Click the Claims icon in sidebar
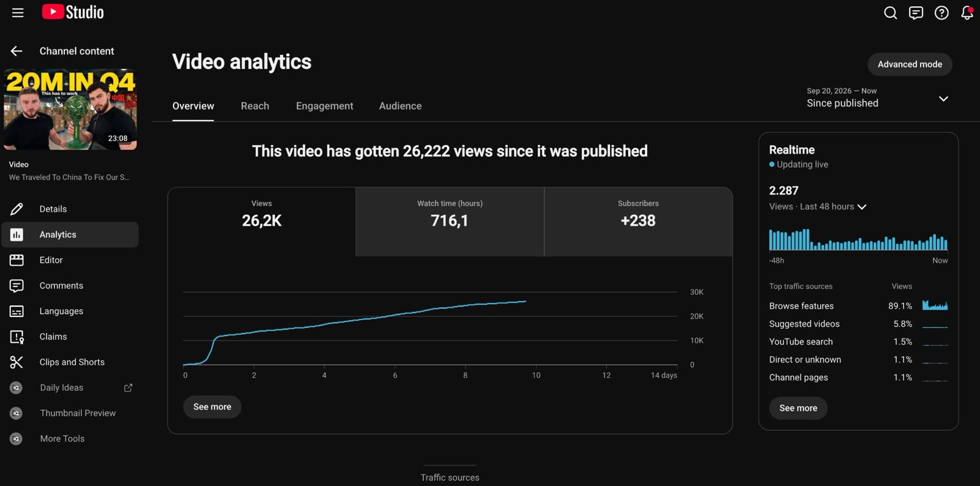 coord(17,337)
